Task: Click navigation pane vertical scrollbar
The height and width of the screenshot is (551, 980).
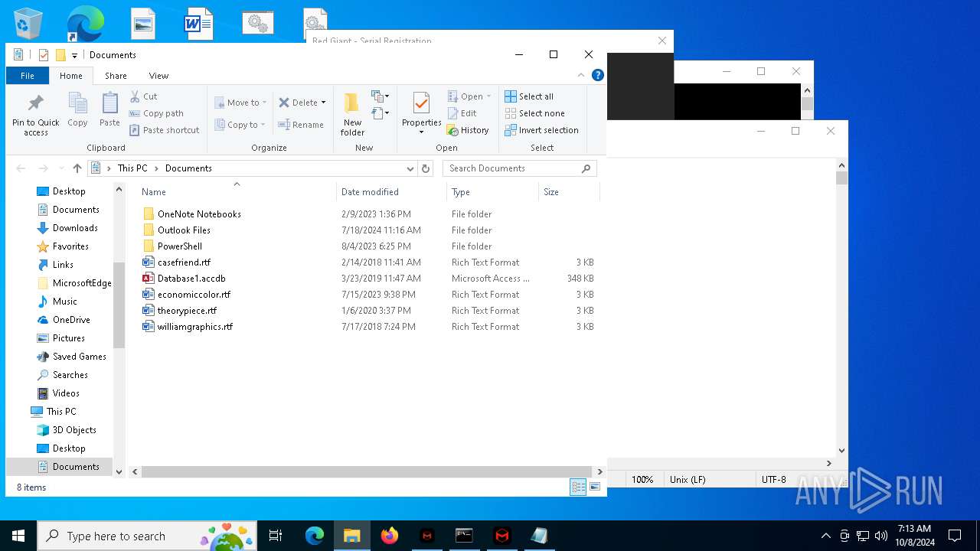Action: [x=119, y=305]
